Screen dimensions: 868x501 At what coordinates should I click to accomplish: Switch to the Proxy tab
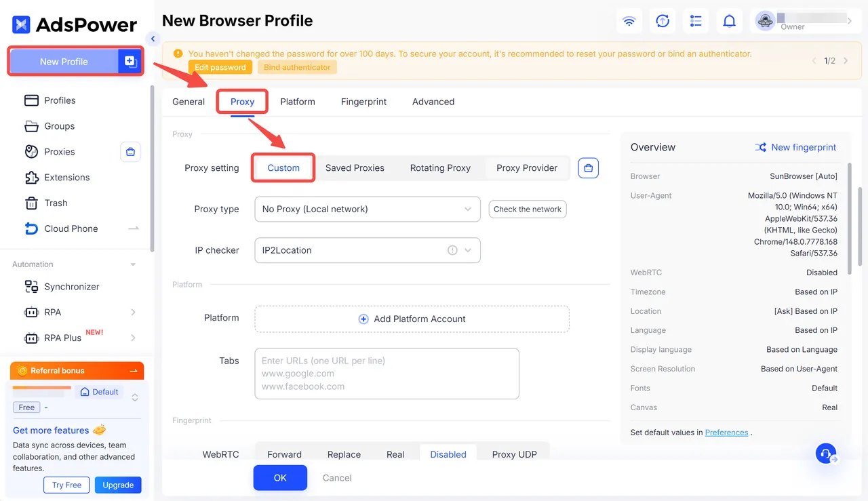242,102
